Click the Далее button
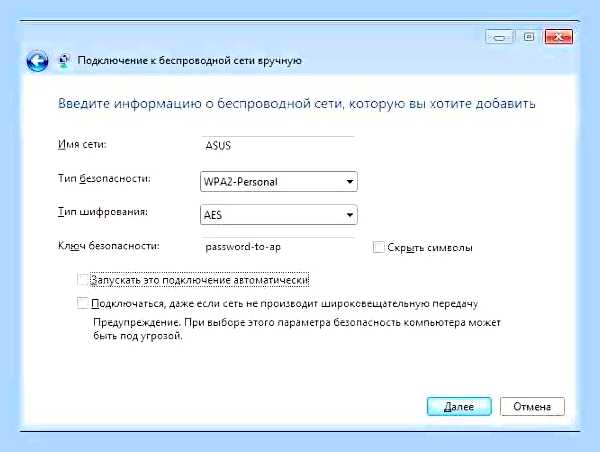The height and width of the screenshot is (452, 600). coord(459,406)
